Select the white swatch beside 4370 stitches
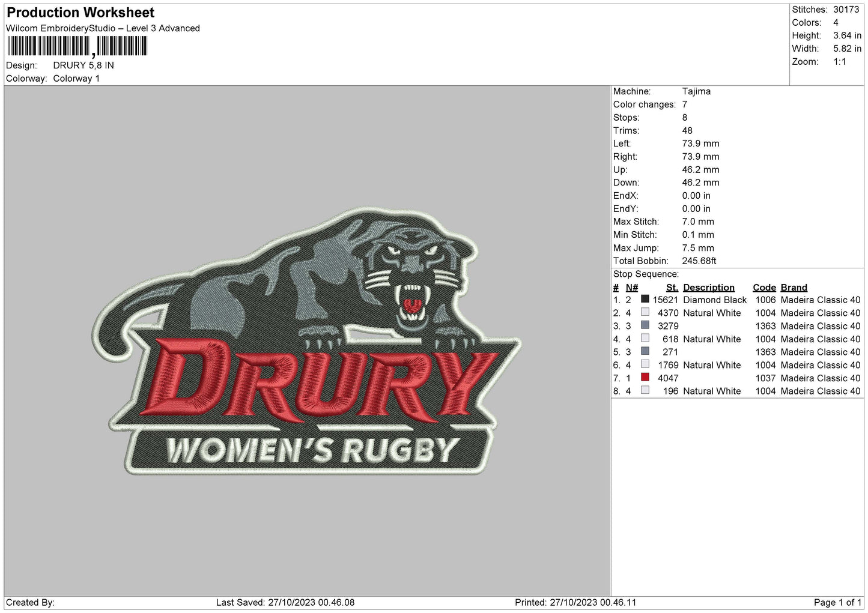This screenshot has height=613, width=868. pyautogui.click(x=645, y=312)
